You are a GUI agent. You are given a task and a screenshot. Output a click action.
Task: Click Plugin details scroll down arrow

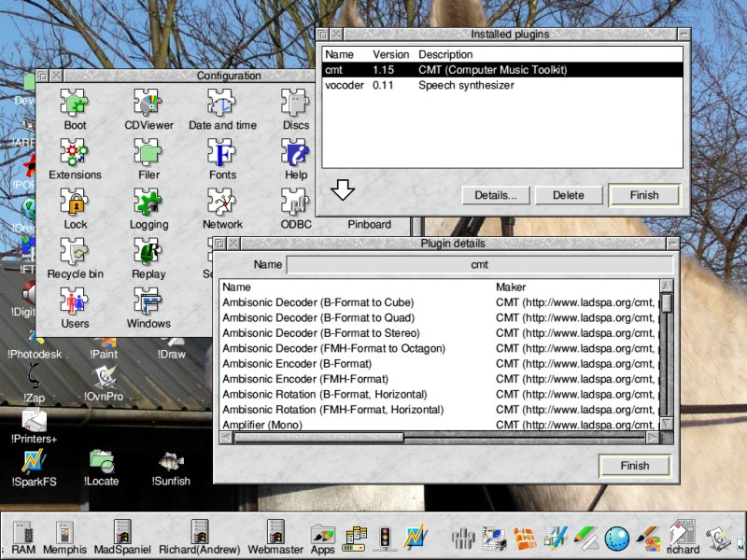tap(667, 424)
